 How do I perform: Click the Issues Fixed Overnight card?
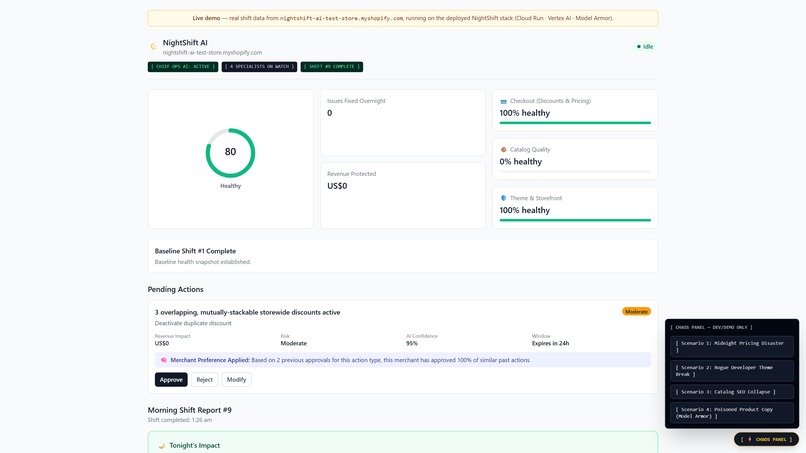(403, 122)
